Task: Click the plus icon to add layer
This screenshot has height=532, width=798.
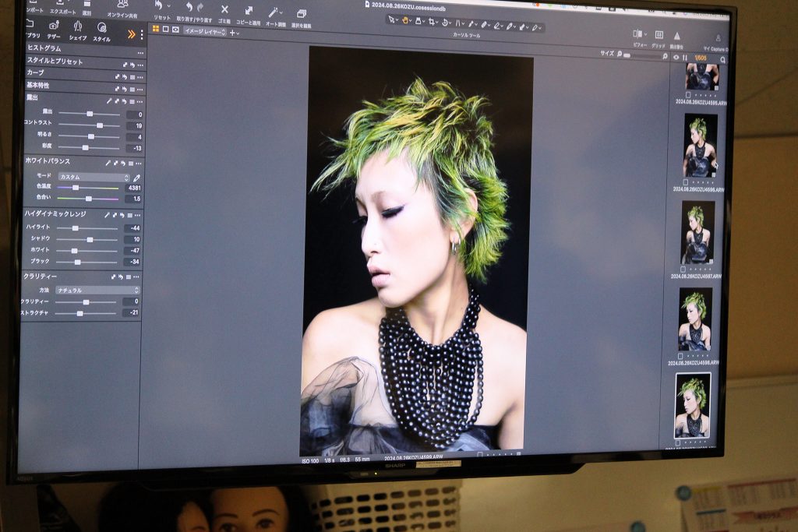Action: [x=232, y=33]
